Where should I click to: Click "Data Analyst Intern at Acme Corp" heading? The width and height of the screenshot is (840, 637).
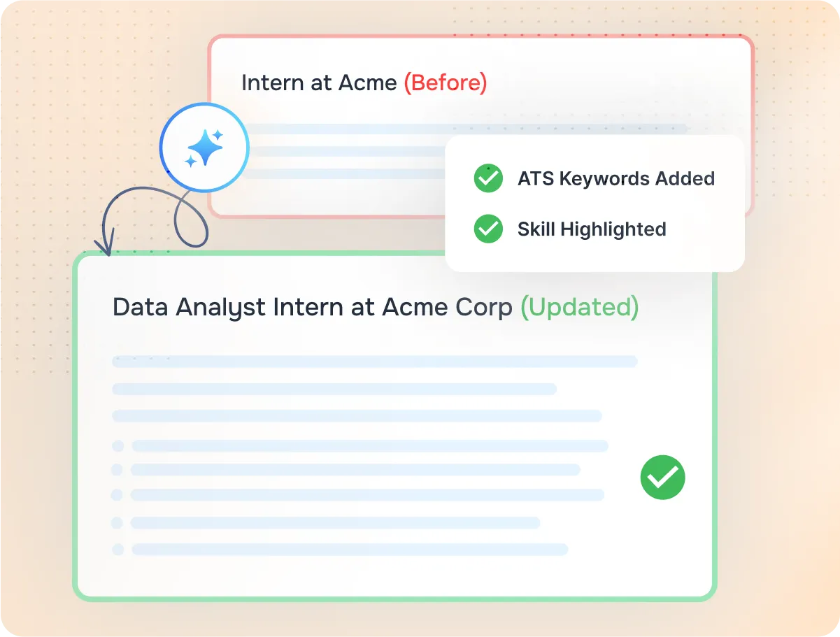313,307
